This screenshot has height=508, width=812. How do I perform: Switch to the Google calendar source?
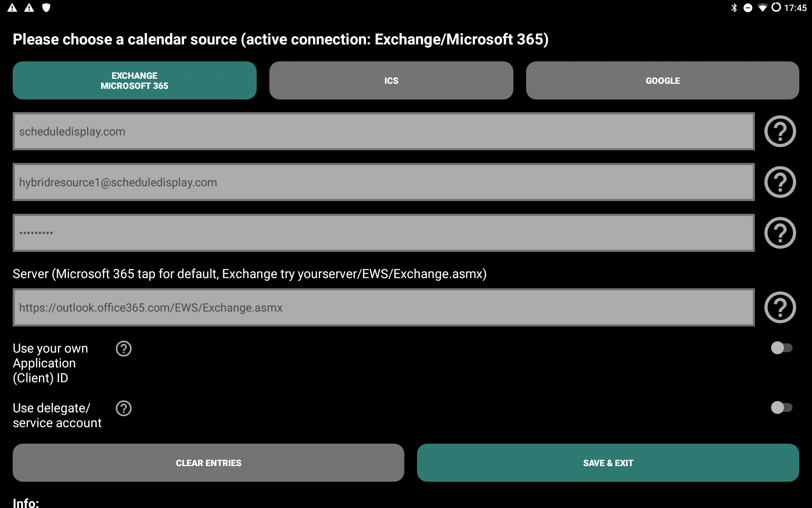pos(662,80)
